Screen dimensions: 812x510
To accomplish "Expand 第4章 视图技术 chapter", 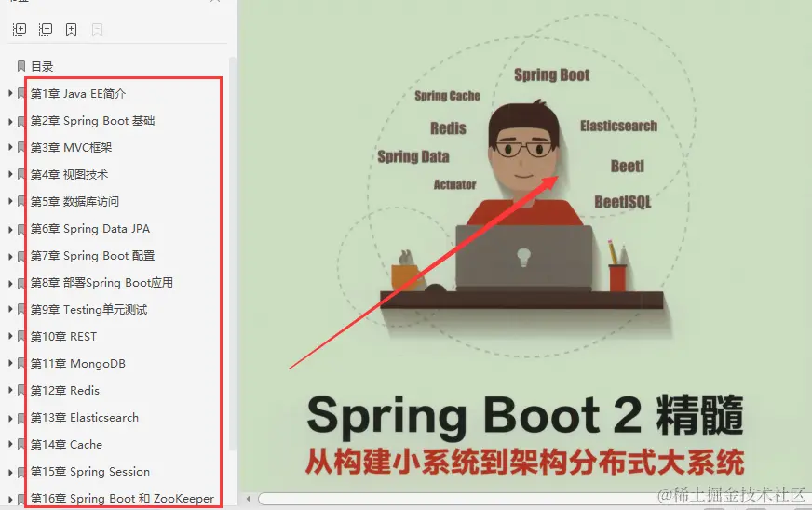I will [10, 174].
